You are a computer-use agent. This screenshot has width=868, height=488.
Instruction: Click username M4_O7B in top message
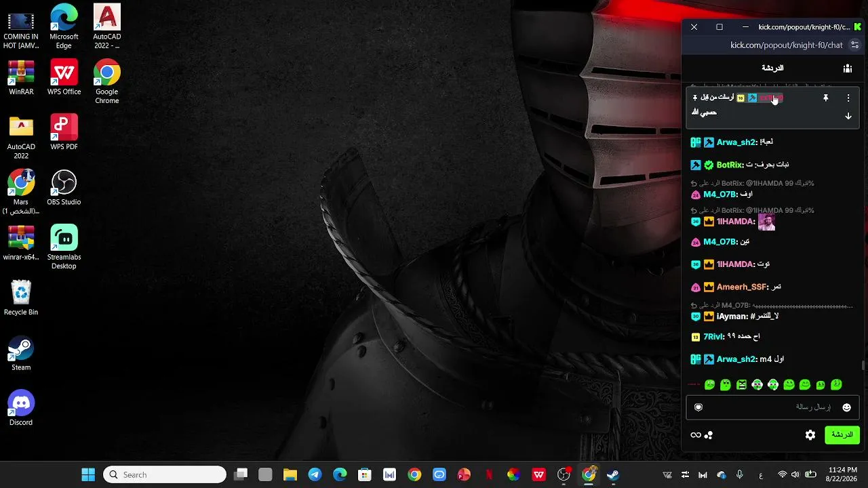[721, 195]
